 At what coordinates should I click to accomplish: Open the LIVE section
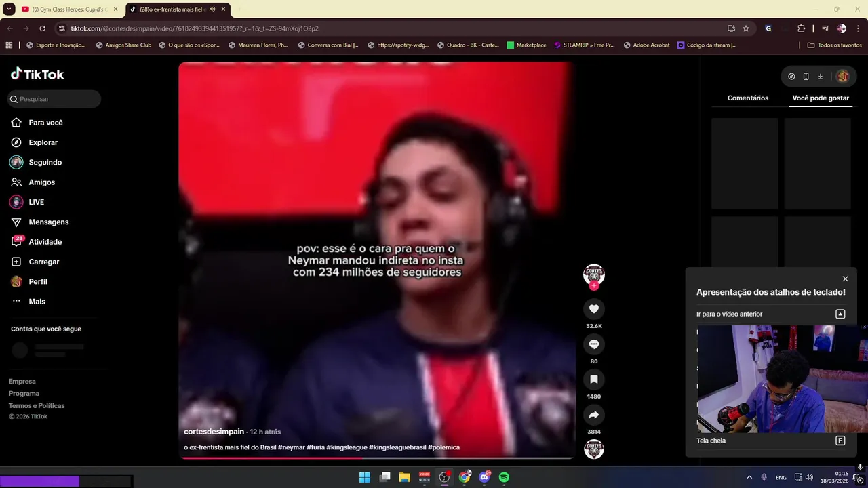click(x=27, y=202)
